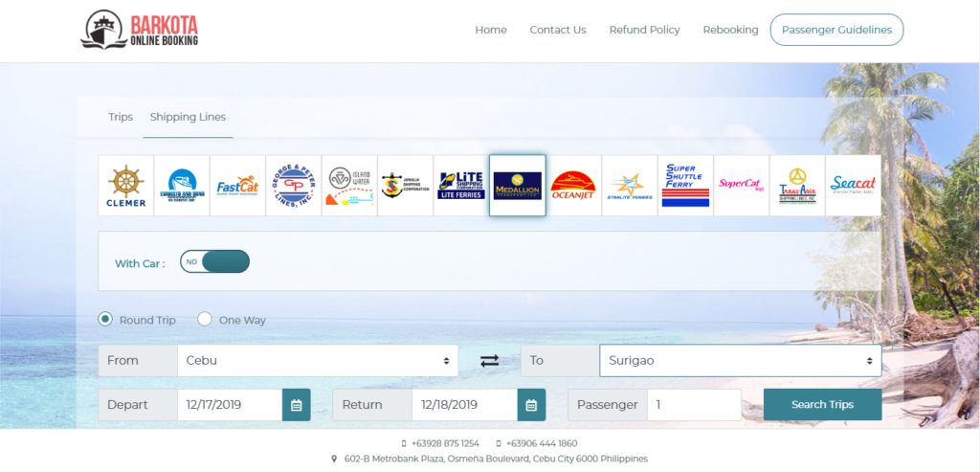Switch to the Trips tab
980x472 pixels.
click(121, 117)
